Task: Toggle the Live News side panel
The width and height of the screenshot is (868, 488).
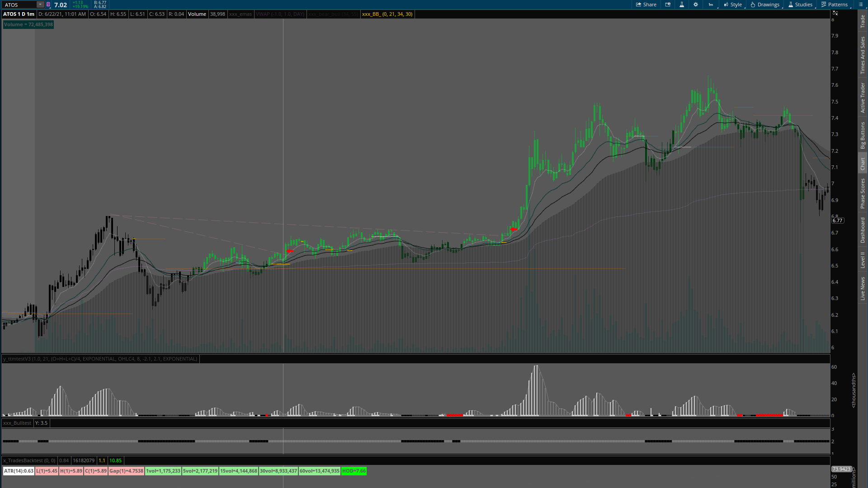Action: pyautogui.click(x=863, y=289)
